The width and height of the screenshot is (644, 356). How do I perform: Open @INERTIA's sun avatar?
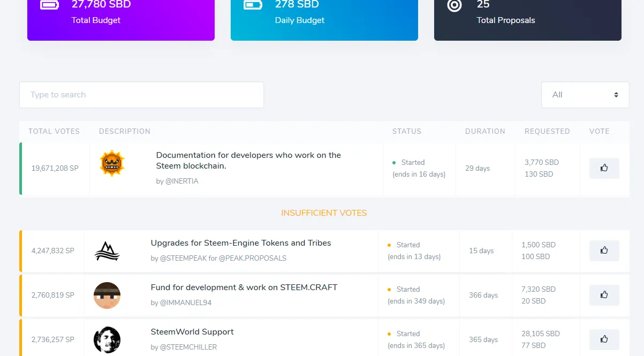112,163
